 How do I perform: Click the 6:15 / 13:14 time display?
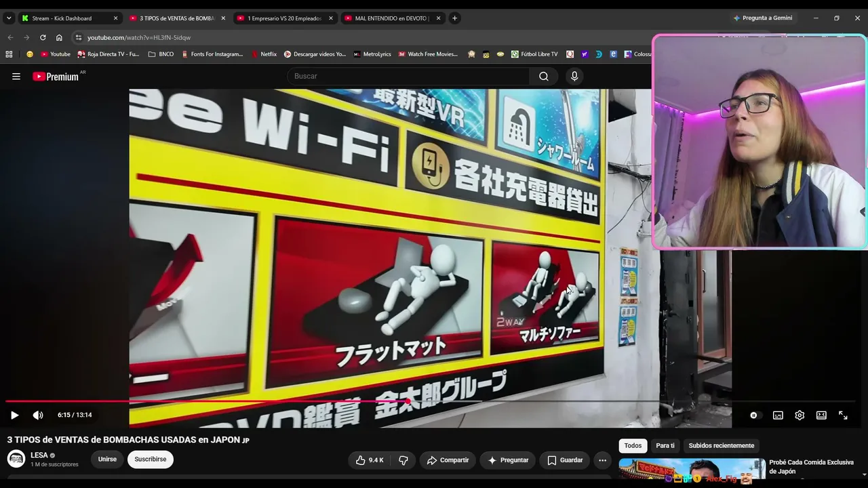[x=75, y=415]
